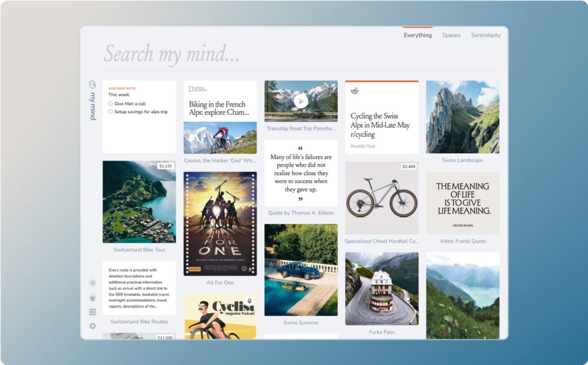Open the Furka Pass image
The image size is (588, 365).
(382, 289)
